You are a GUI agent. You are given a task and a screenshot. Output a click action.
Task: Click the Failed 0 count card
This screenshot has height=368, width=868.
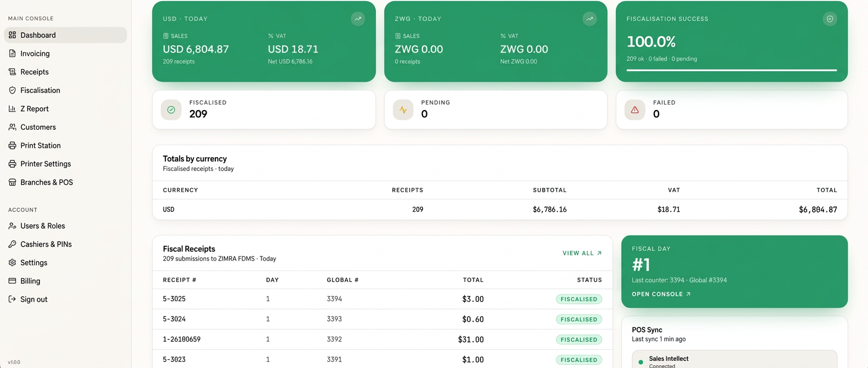732,110
